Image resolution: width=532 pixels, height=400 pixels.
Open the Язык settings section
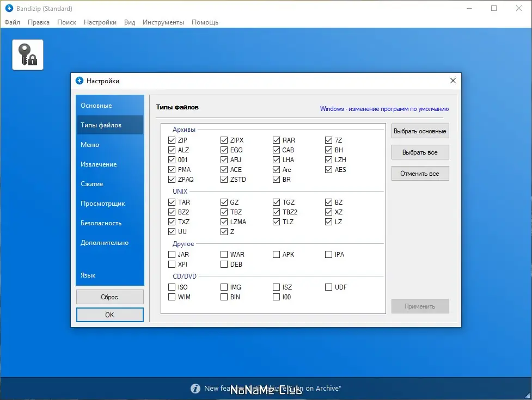pyautogui.click(x=109, y=275)
